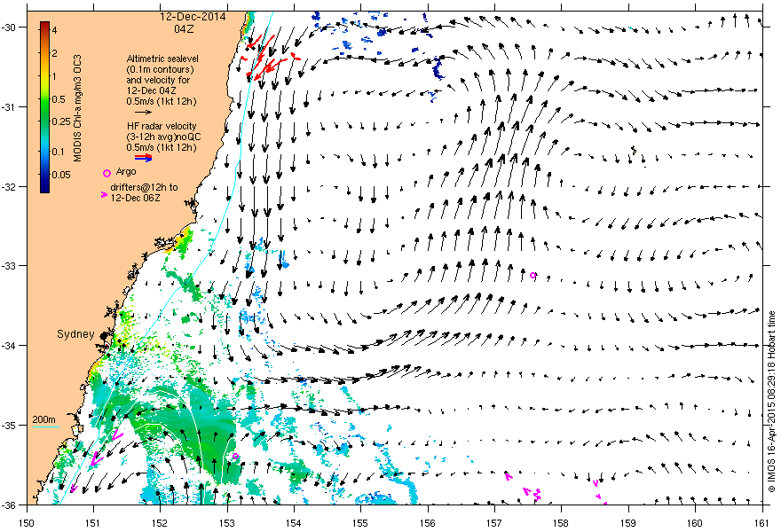The image size is (781, 532).
Task: Click the longitude label 156
Action: pos(428,523)
